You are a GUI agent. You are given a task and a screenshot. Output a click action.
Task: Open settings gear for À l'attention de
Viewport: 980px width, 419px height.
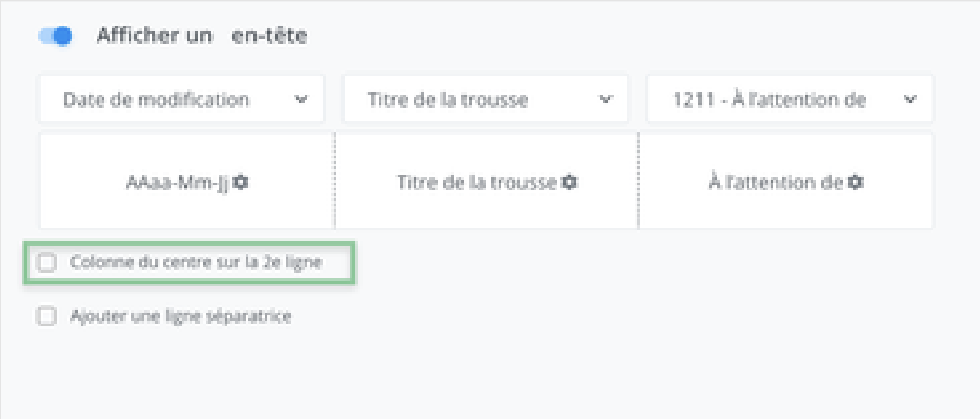(x=856, y=182)
